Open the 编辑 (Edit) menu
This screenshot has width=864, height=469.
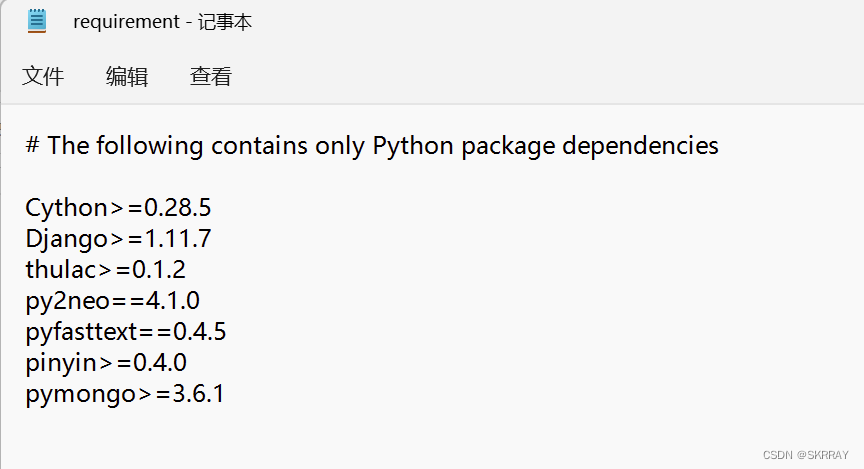127,76
